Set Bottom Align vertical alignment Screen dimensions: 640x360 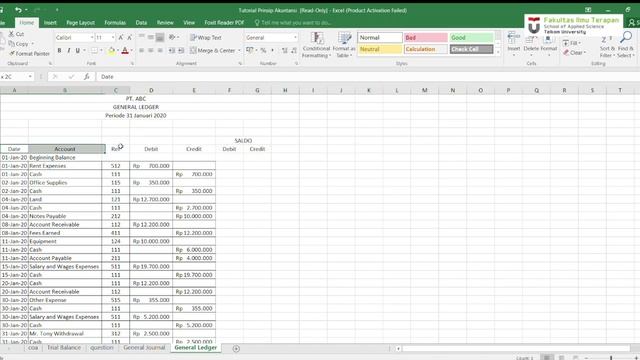[160, 38]
